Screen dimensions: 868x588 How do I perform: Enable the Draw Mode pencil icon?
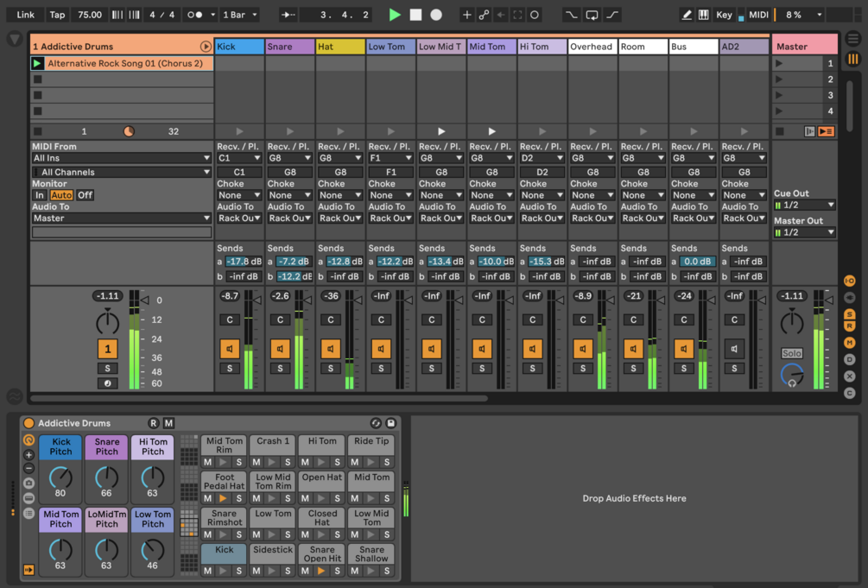[x=687, y=15]
